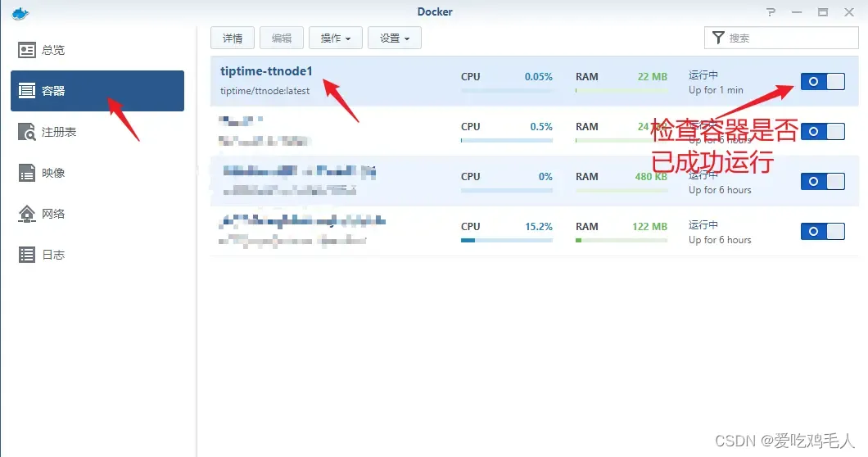Go to the 注册表 registry section
Screen dimensions: 868x457
[x=97, y=132]
